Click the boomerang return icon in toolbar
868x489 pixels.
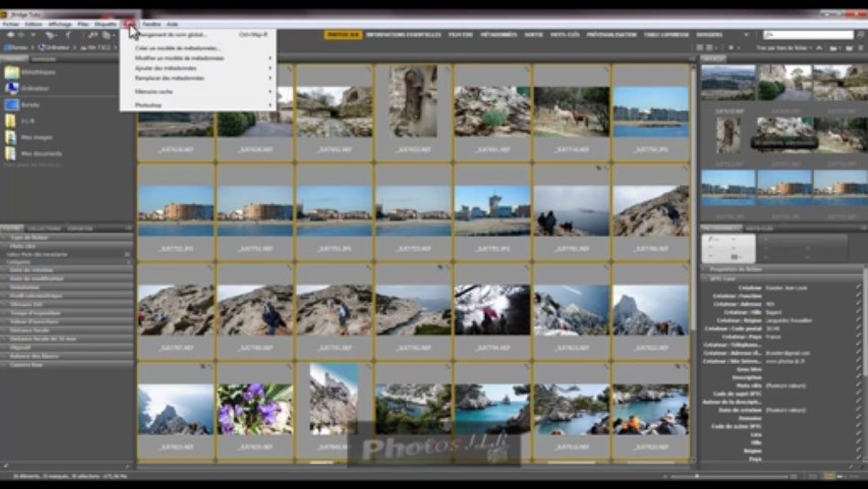click(x=68, y=35)
